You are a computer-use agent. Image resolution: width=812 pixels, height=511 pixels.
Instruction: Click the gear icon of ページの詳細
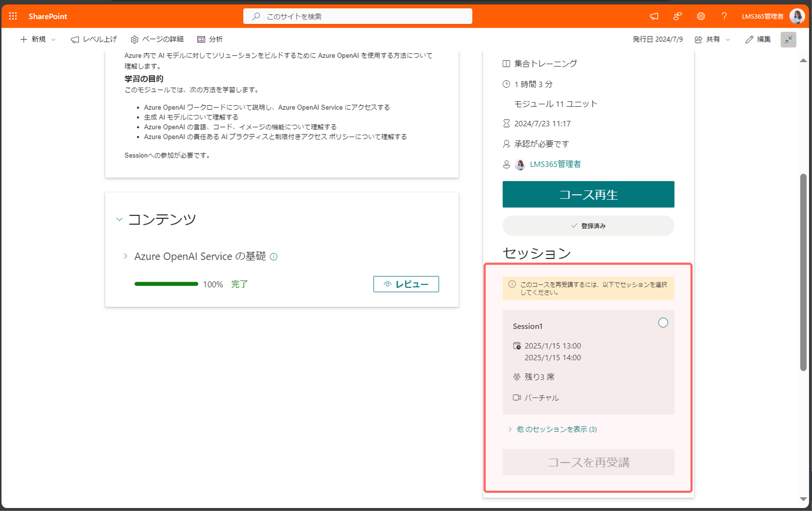point(134,40)
